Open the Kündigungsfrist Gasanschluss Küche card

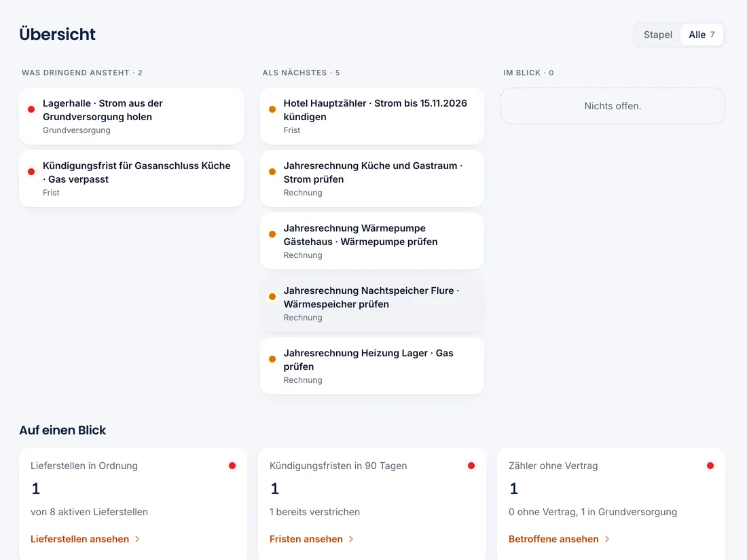point(132,179)
